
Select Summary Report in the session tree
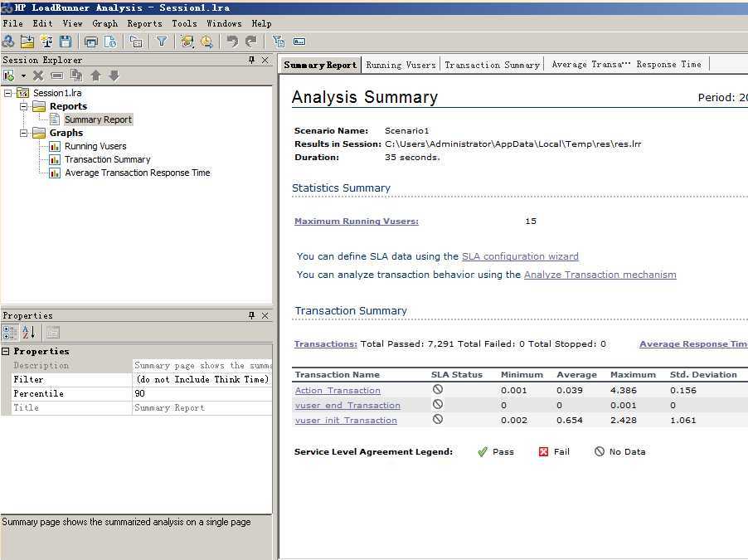point(98,119)
